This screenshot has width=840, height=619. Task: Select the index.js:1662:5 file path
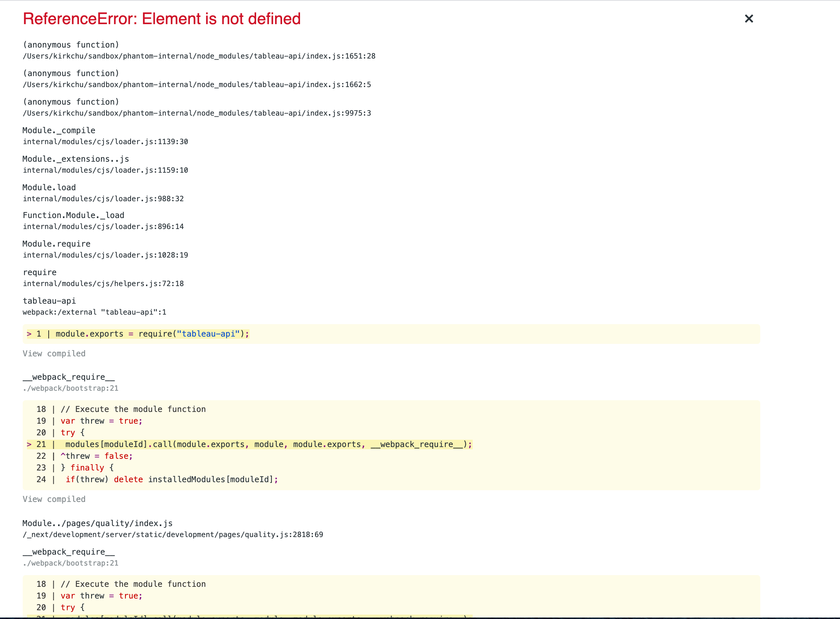click(x=196, y=84)
